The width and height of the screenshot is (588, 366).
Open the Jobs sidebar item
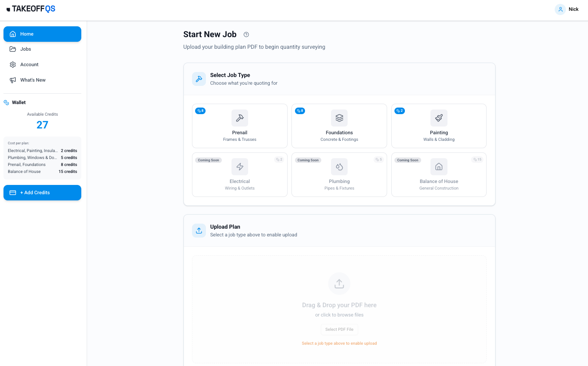click(x=26, y=49)
